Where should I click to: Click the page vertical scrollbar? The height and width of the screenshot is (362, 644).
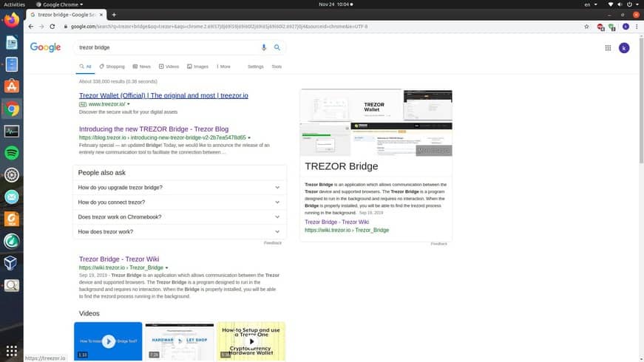[641, 100]
